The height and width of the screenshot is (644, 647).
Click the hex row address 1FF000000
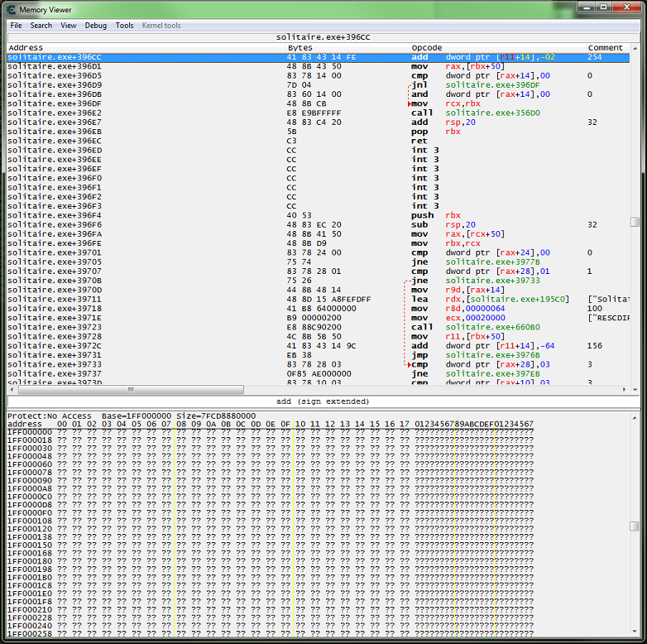(30, 432)
